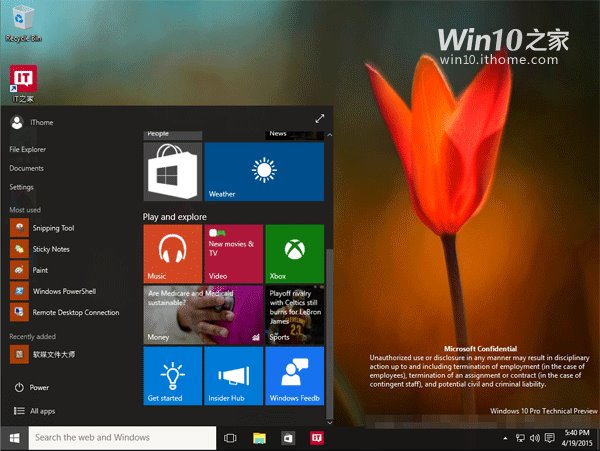Open the Video tile
This screenshot has height=451, width=600.
(233, 254)
